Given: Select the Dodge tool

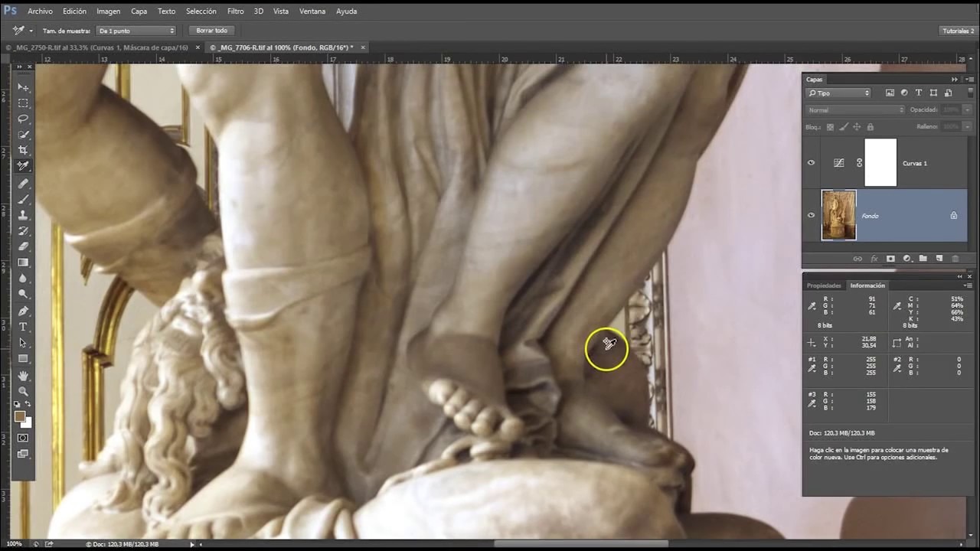Looking at the screenshot, I should (23, 294).
